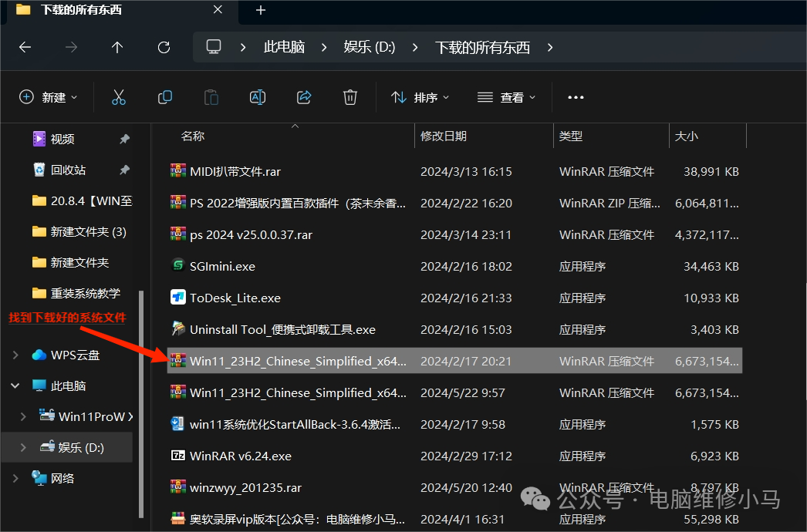This screenshot has width=807, height=532.
Task: Click the sidebar vertical scrollbar
Action: point(141,404)
